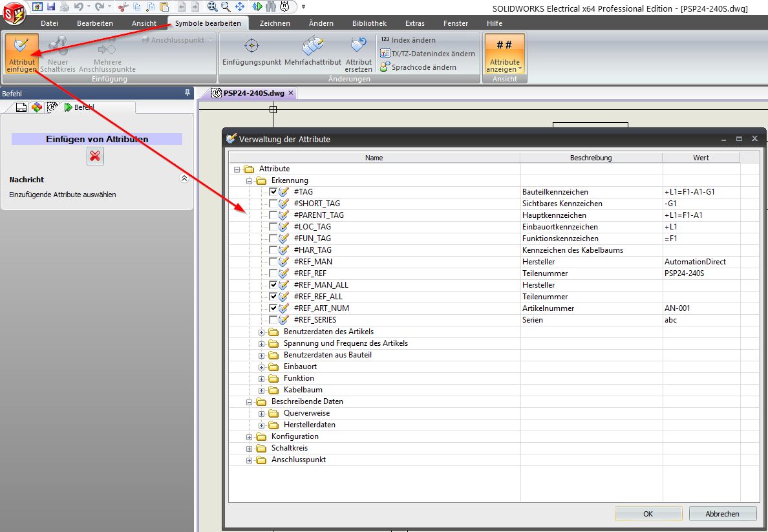Open the Zeichnen ribbon tab
The image size is (768, 532).
(x=275, y=23)
